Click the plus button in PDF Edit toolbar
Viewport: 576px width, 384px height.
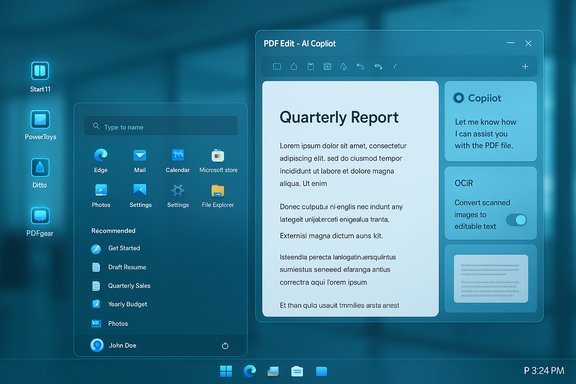click(x=525, y=67)
